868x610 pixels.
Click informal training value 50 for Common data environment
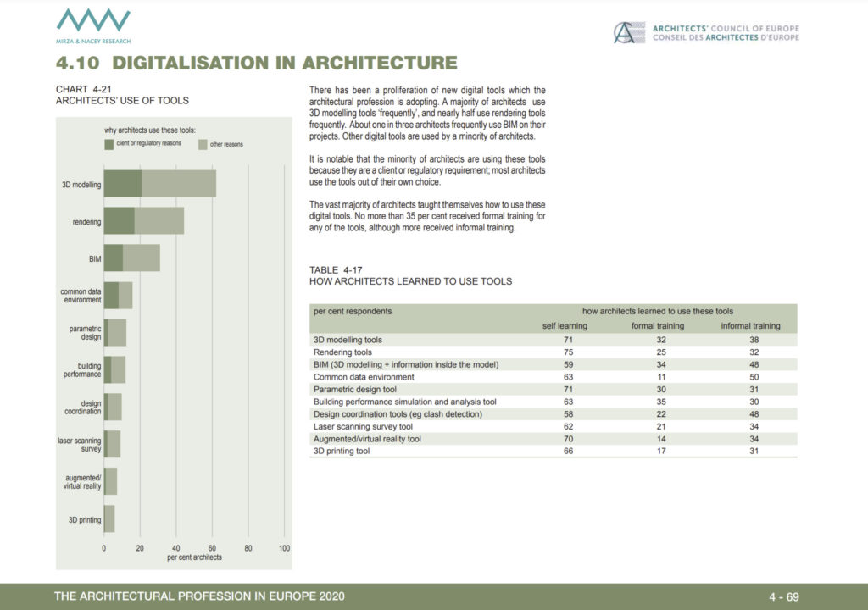(x=754, y=377)
